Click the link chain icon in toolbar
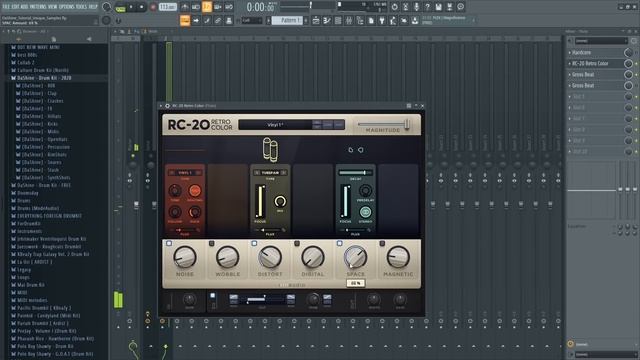The width and height of the screenshot is (640, 360). (218, 20)
